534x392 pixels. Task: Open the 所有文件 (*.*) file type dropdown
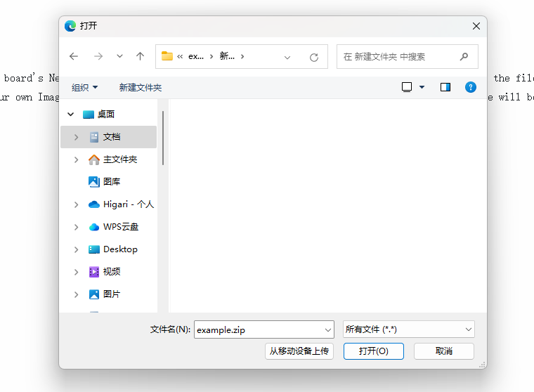coord(409,329)
